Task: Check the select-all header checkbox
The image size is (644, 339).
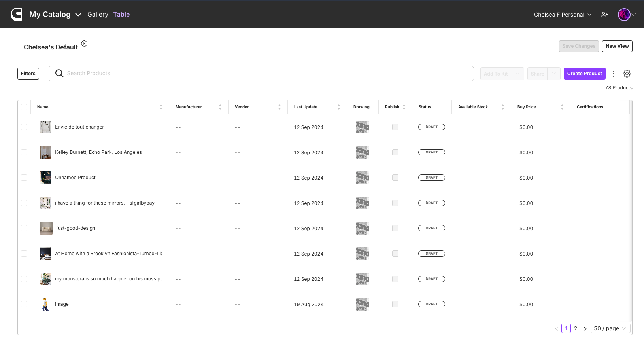Action: (24, 107)
